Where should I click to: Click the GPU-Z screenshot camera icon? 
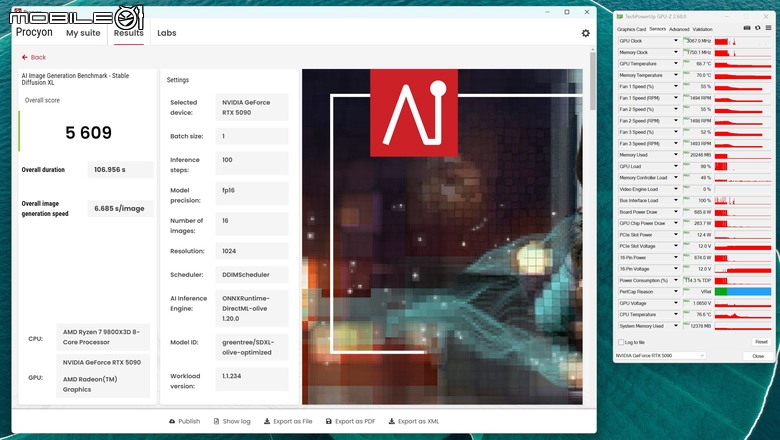747,28
